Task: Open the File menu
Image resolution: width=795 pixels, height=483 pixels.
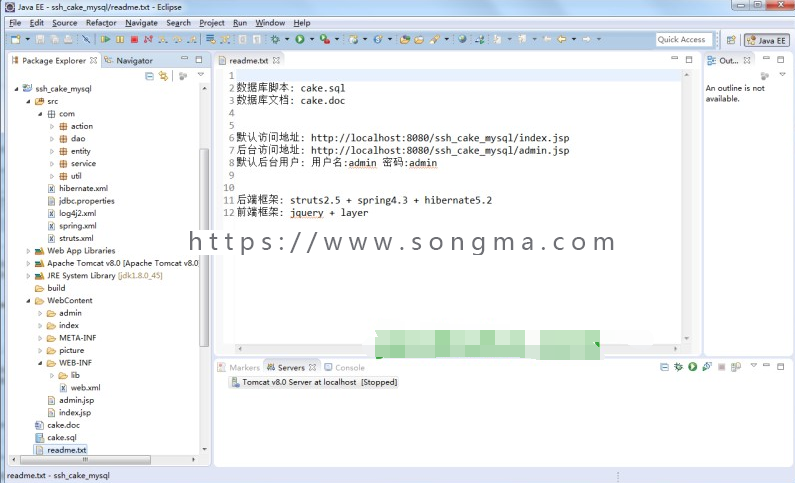Action: click(x=15, y=23)
